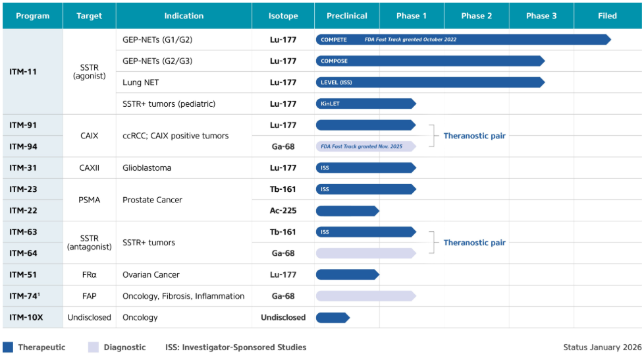Viewport: 644px width, 362px height.
Task: Click the Tb-161 isotope for ITM-63
Action: pos(283,232)
